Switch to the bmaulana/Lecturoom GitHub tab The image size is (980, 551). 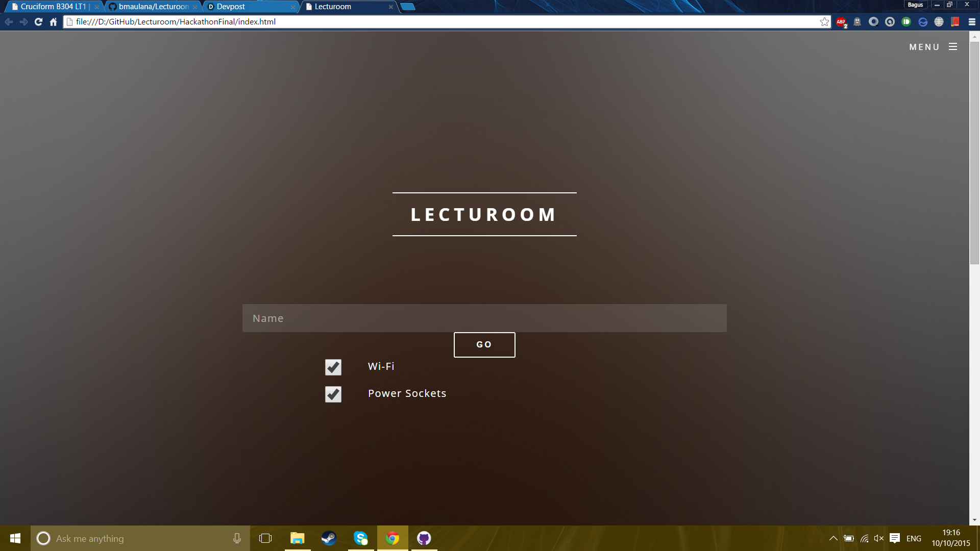[x=153, y=7]
